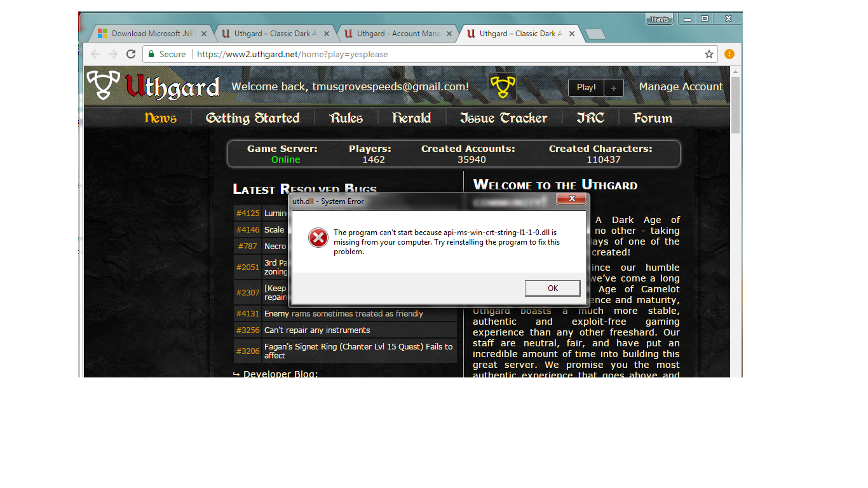Open bug #4125 link

point(248,213)
